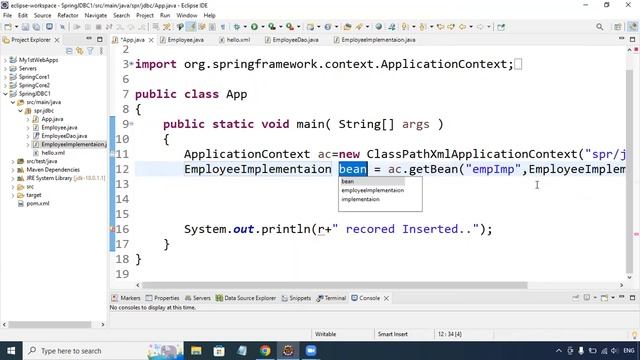Click the web browser globe icon

tap(379, 27)
